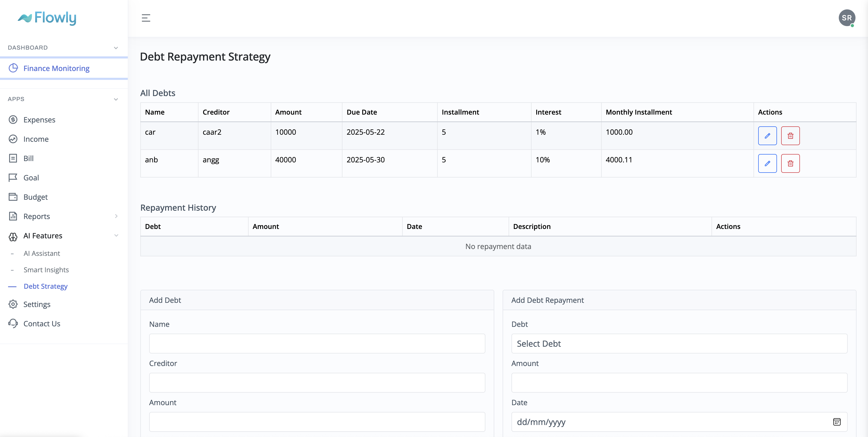Expand the Reports submenu

(116, 216)
